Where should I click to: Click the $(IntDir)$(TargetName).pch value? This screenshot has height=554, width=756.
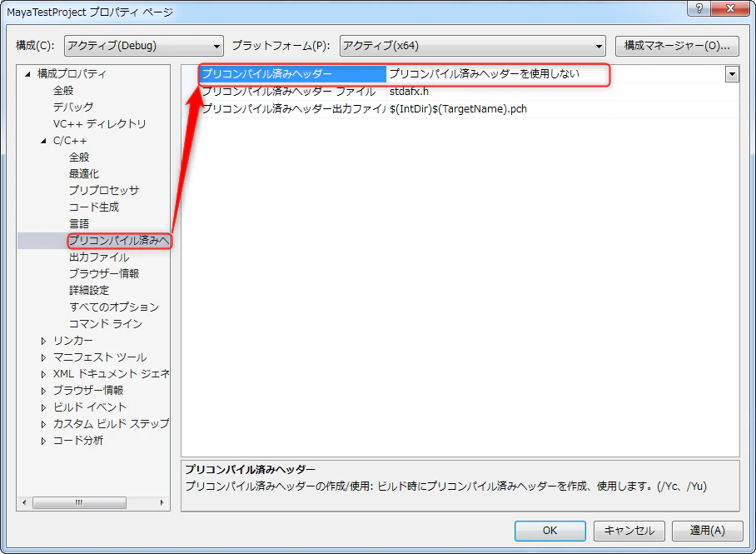pos(458,109)
